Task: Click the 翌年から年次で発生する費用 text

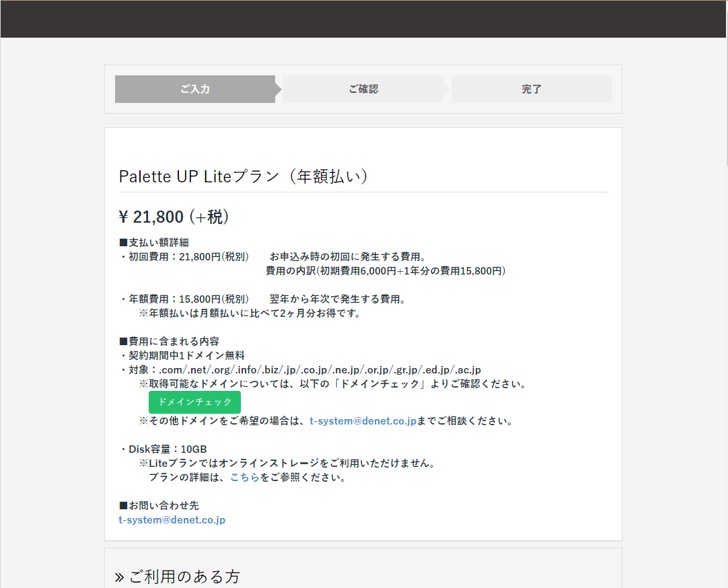Action: [x=338, y=299]
